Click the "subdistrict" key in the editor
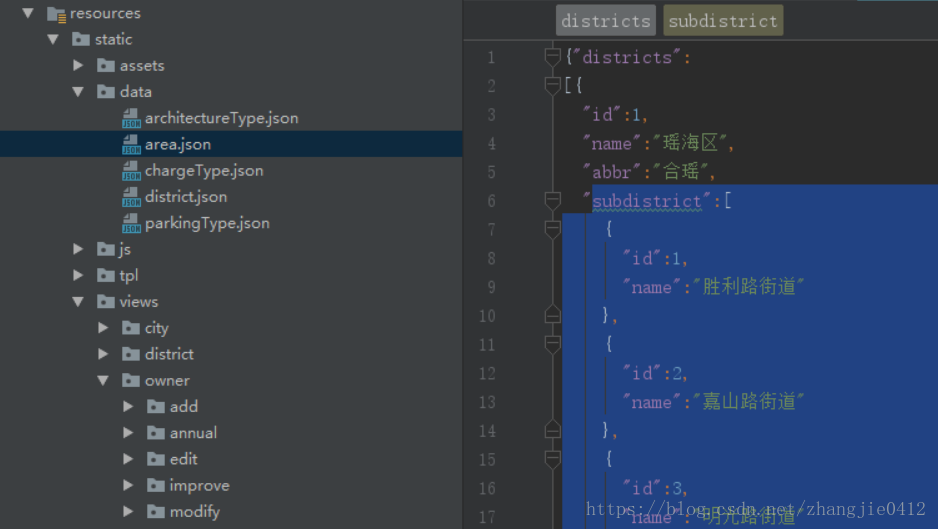Screen dimensions: 938x529 [647, 201]
